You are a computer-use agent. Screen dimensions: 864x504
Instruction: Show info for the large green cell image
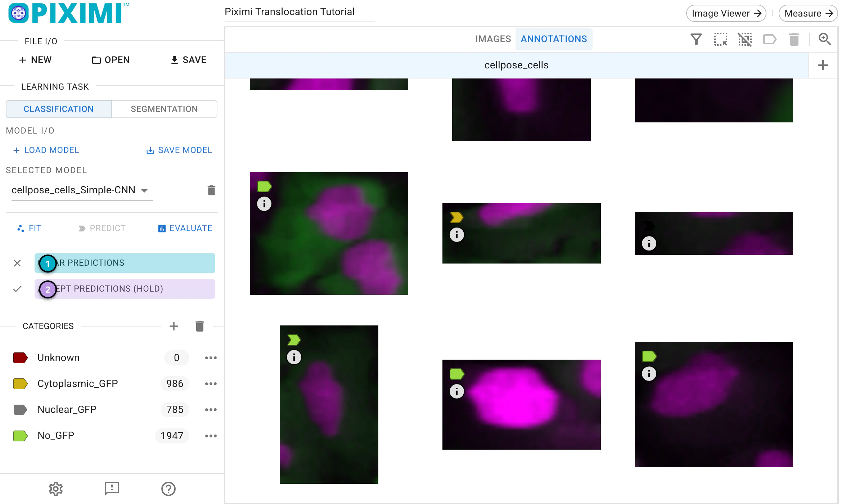(x=264, y=204)
